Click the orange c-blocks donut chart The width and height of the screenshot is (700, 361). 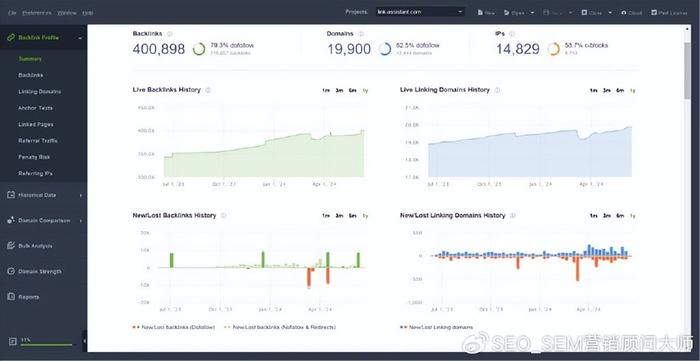pos(554,49)
